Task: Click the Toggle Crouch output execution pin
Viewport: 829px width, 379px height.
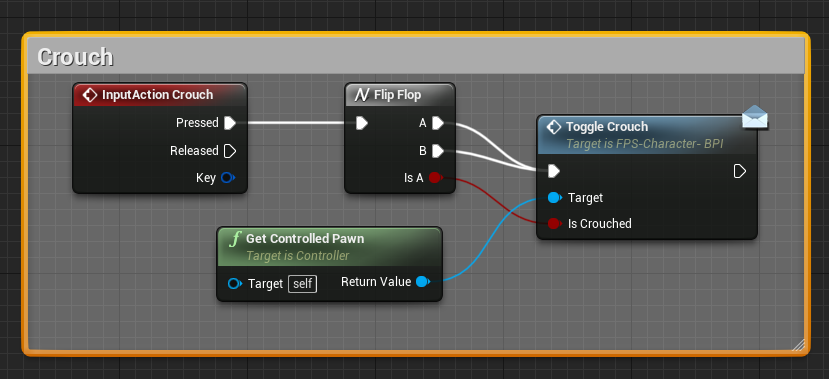Action: click(740, 171)
